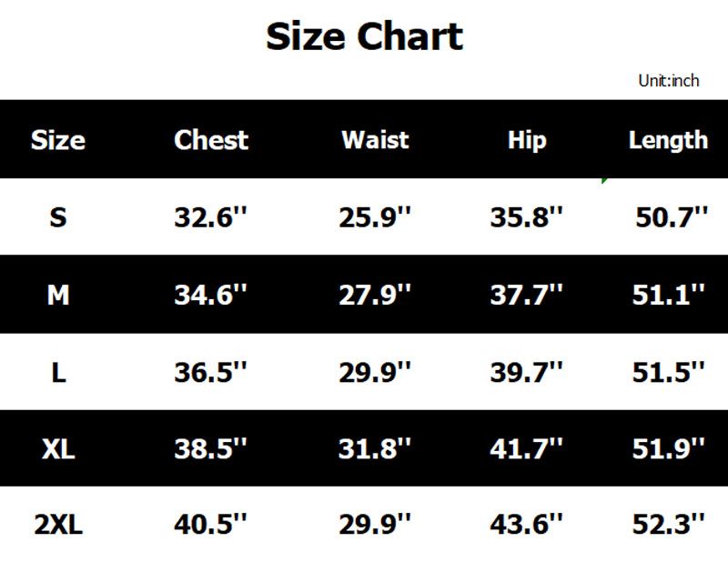Click the Unit:inch label
728x562 pixels.
pyautogui.click(x=669, y=81)
